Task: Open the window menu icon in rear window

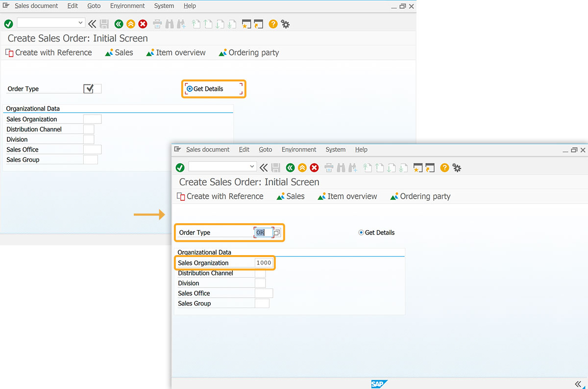Action: (x=6, y=6)
